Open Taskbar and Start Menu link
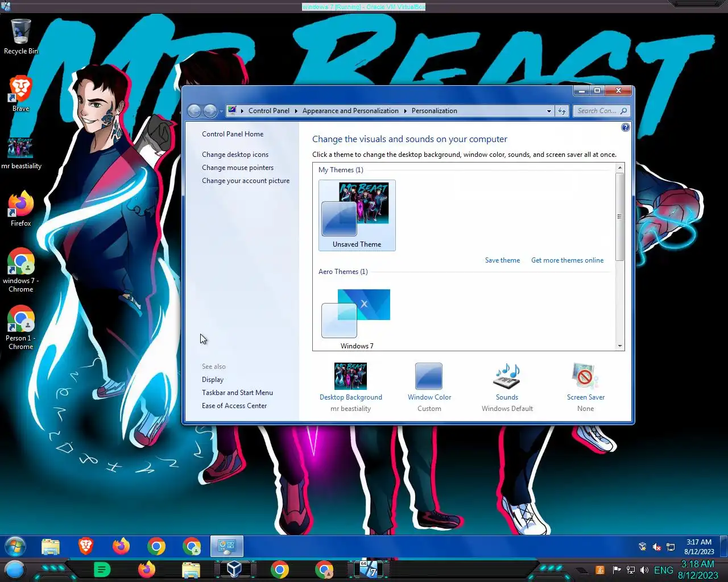 pyautogui.click(x=237, y=393)
